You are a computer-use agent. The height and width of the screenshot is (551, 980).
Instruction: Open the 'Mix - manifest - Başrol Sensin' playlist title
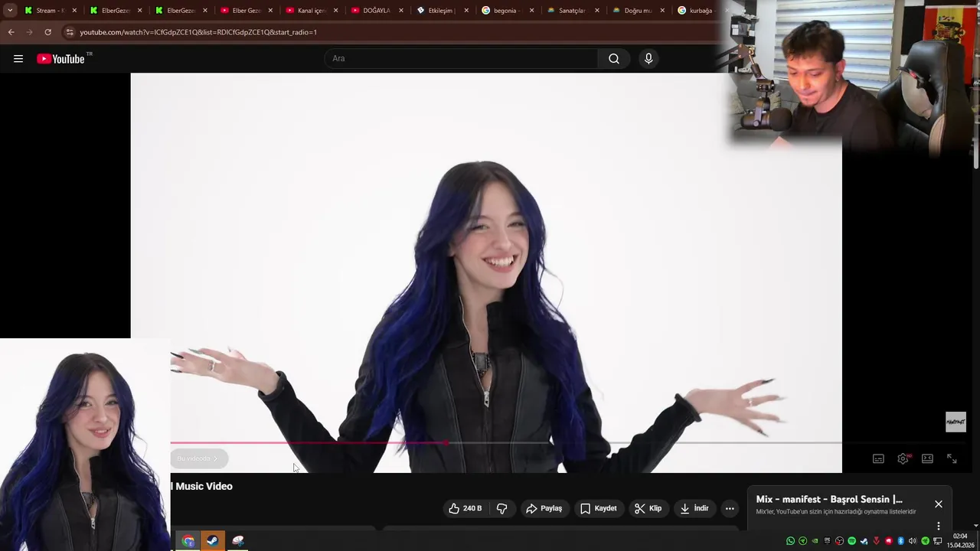(x=829, y=499)
